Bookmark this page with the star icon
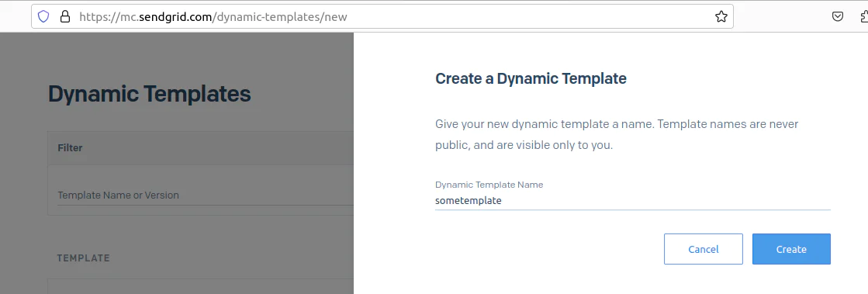Screen dimensions: 868x294 pos(721,16)
